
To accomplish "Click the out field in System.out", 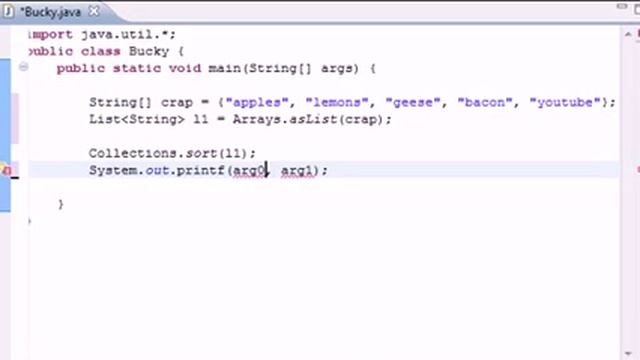I will tap(157, 171).
